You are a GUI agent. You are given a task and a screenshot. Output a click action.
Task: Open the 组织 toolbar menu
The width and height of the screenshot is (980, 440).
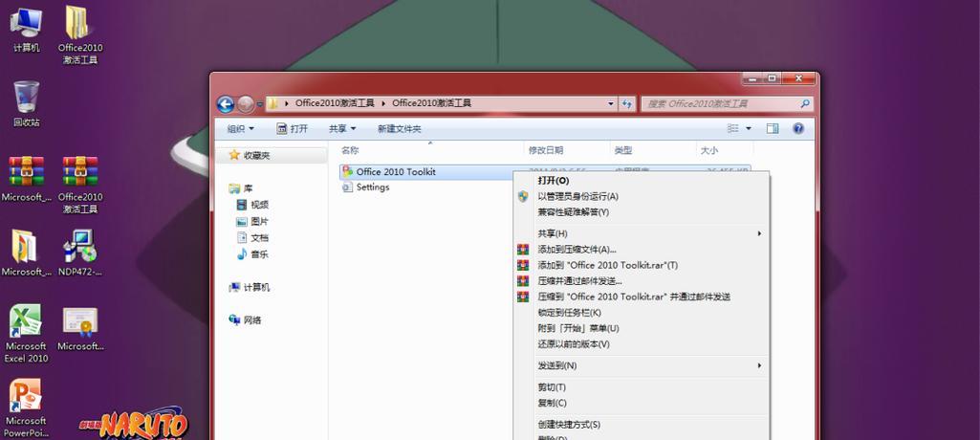(x=241, y=129)
